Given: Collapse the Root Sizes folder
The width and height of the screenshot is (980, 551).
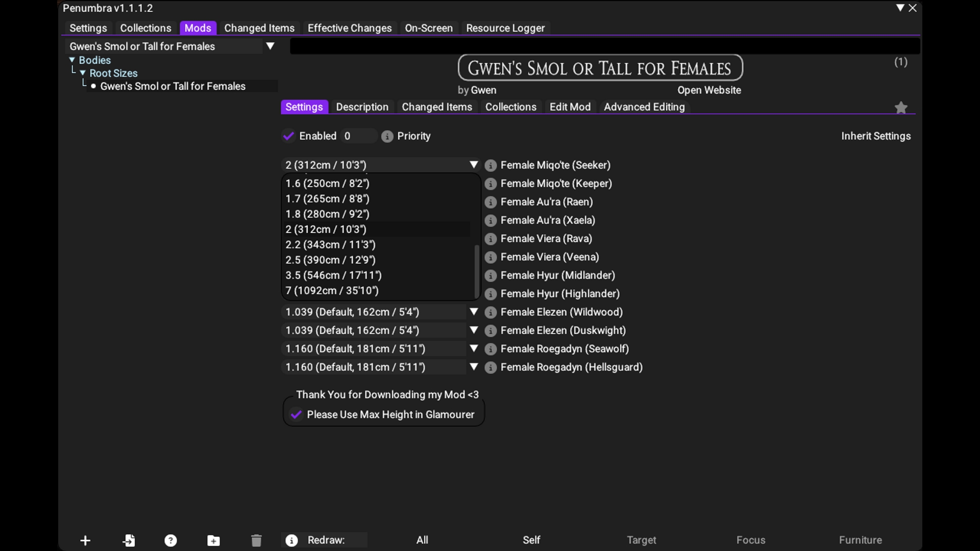Looking at the screenshot, I should [x=83, y=73].
